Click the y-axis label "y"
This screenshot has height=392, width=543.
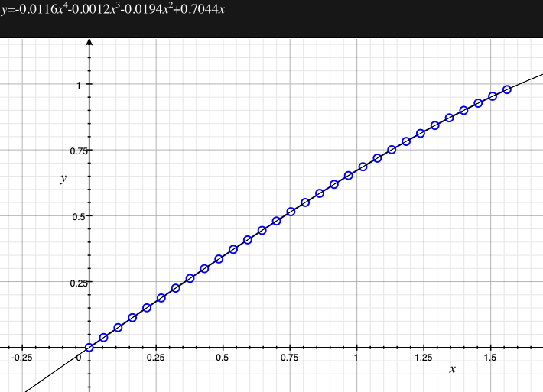63,179
